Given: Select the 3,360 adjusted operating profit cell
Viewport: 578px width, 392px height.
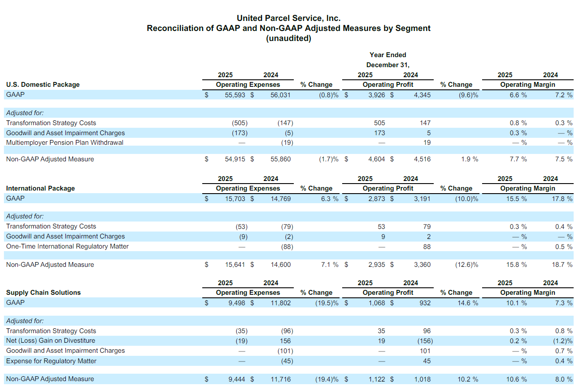Looking at the screenshot, I should point(422,265).
